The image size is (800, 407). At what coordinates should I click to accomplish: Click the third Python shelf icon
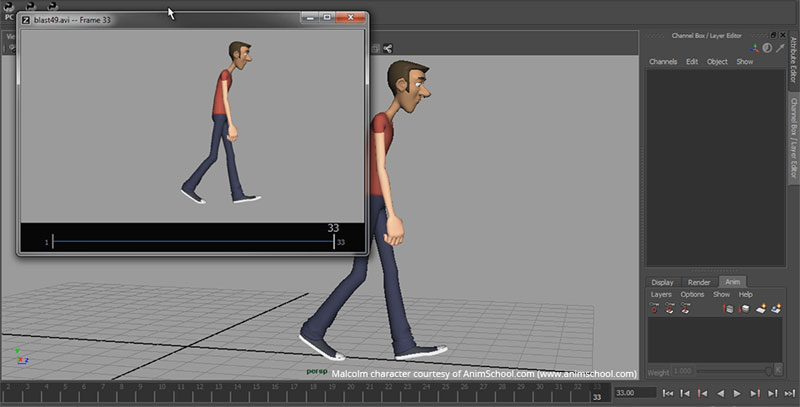tap(53, 7)
